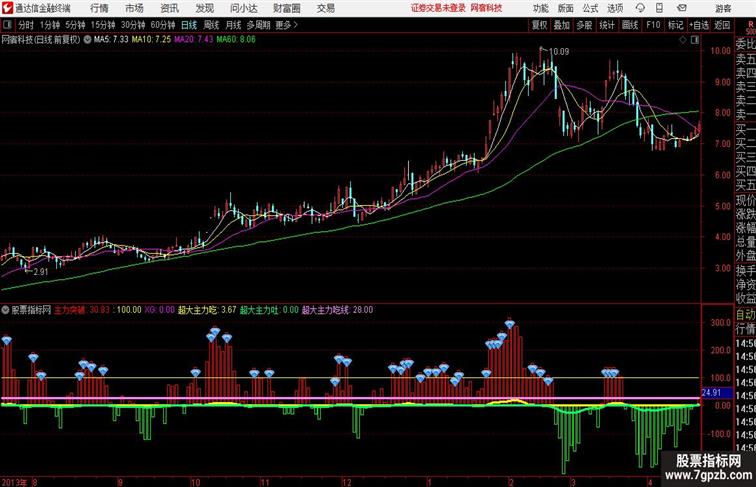Click the 自动 label in right panel
Image resolution: width=756 pixels, height=487 pixels.
745,314
